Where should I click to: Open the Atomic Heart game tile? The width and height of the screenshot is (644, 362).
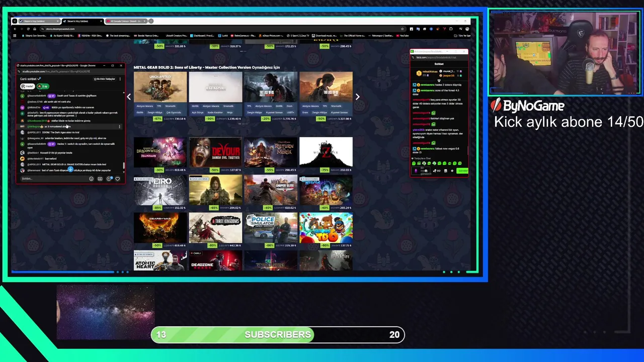coord(160,260)
